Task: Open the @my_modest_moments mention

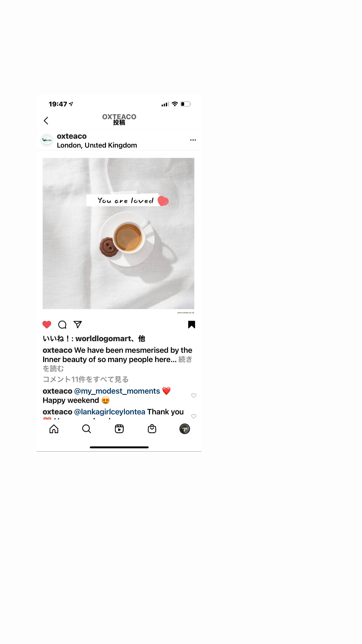Action: (117, 391)
